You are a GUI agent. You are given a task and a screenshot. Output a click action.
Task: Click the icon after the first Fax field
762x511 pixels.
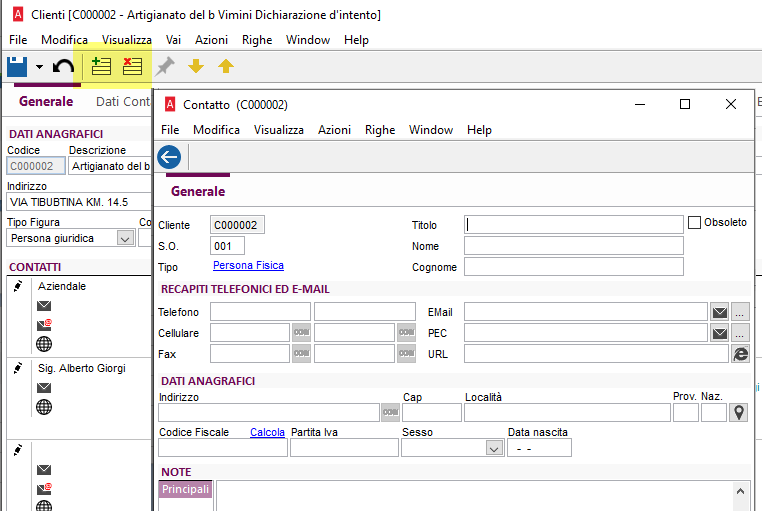(x=301, y=354)
